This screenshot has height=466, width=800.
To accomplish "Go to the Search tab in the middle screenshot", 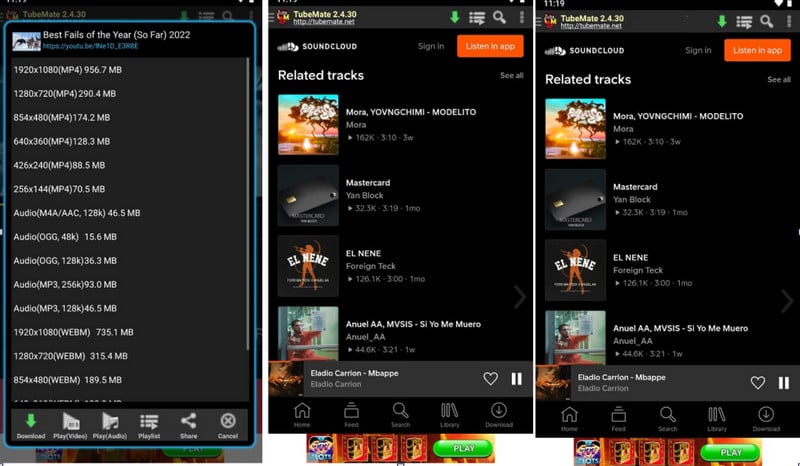I will (401, 414).
